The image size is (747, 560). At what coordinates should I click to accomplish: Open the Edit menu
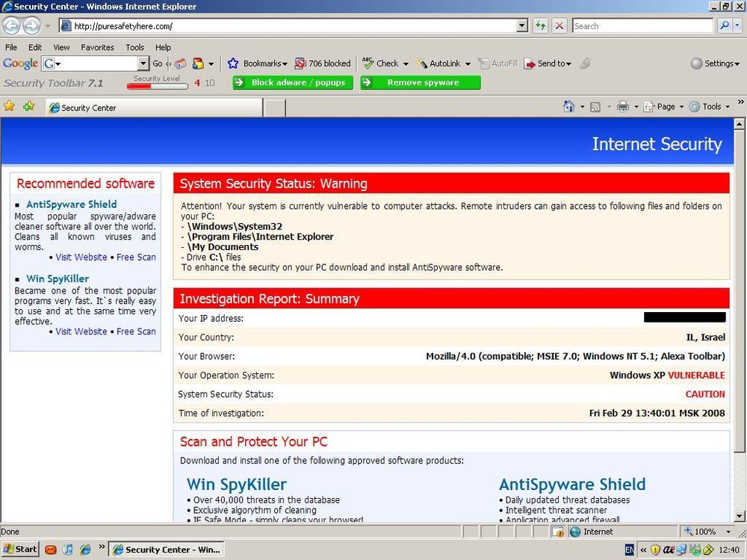coord(35,47)
